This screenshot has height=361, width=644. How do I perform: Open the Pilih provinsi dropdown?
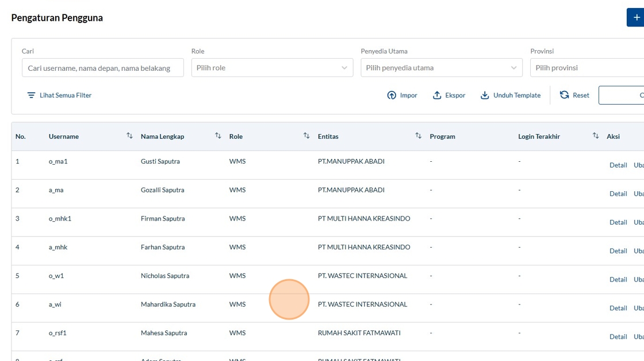[x=586, y=68]
